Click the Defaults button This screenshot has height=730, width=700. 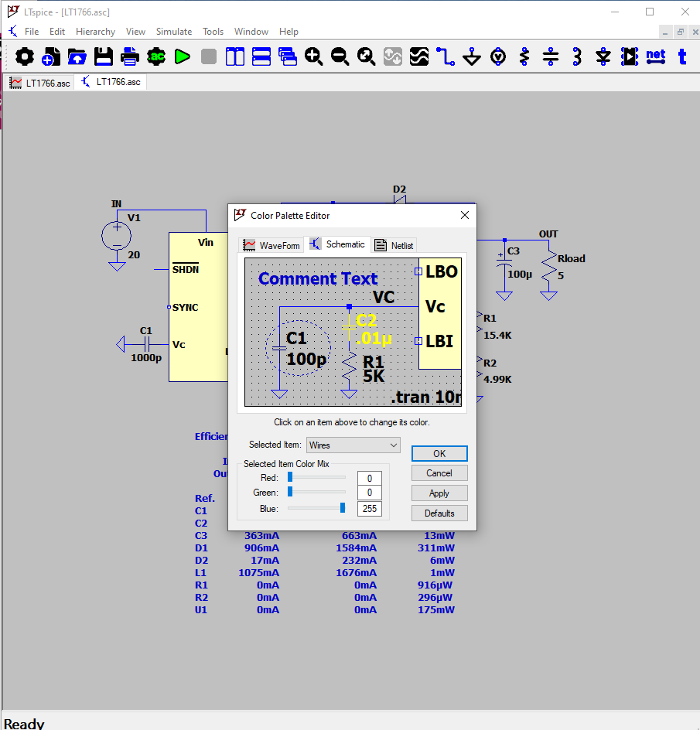pyautogui.click(x=439, y=513)
